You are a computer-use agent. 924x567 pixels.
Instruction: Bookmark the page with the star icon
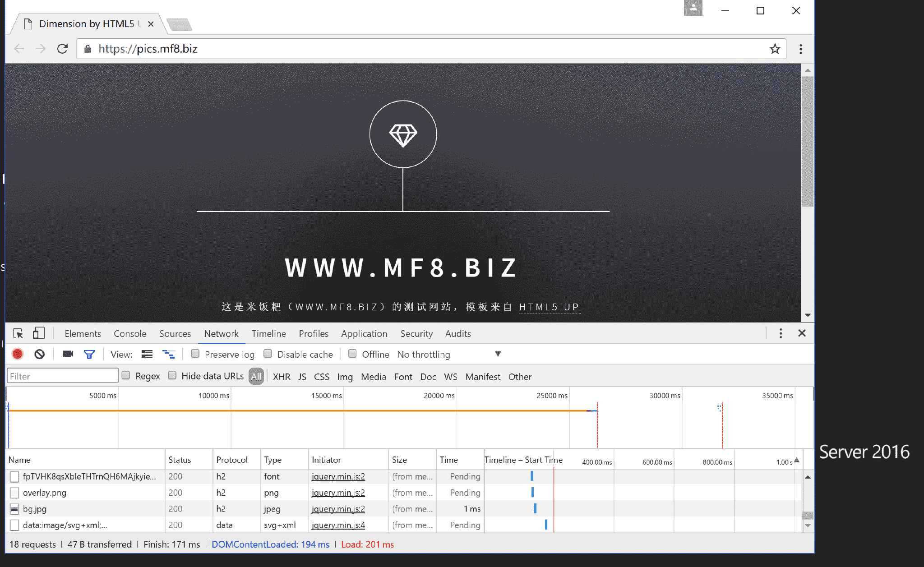tap(775, 49)
